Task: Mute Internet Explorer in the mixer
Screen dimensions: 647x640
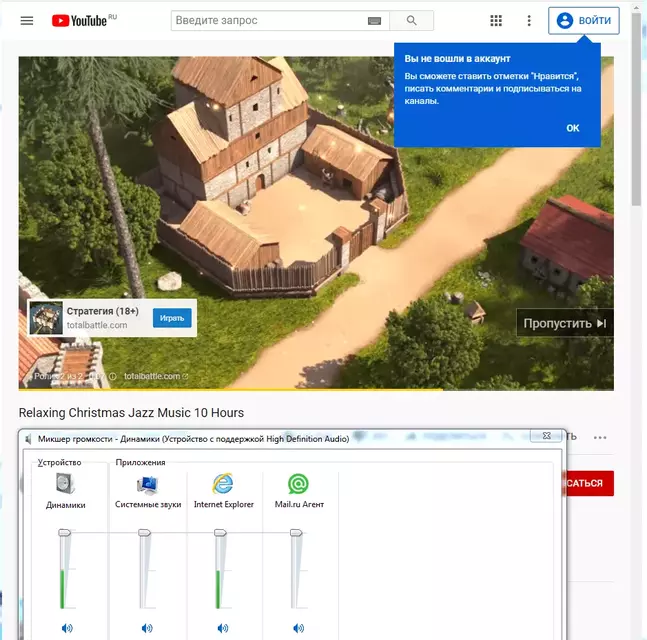Action: pos(222,628)
